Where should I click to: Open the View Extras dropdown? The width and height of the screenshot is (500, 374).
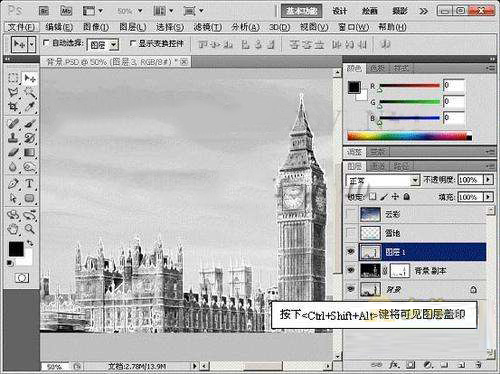click(92, 11)
